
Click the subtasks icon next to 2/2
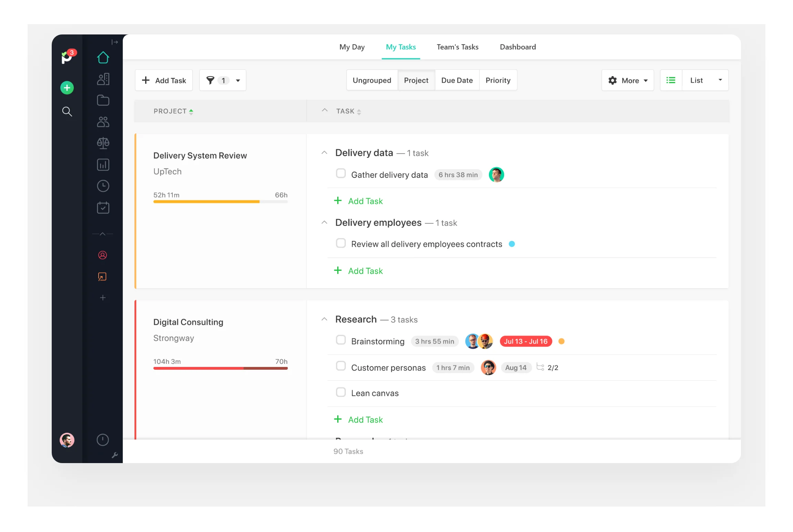coord(540,367)
